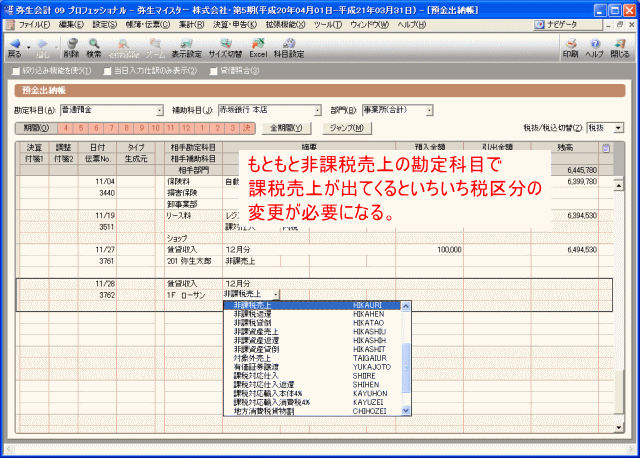Image resolution: width=640 pixels, height=458 pixels.
Task: Open 科目設定 account settings
Action: coord(289,48)
